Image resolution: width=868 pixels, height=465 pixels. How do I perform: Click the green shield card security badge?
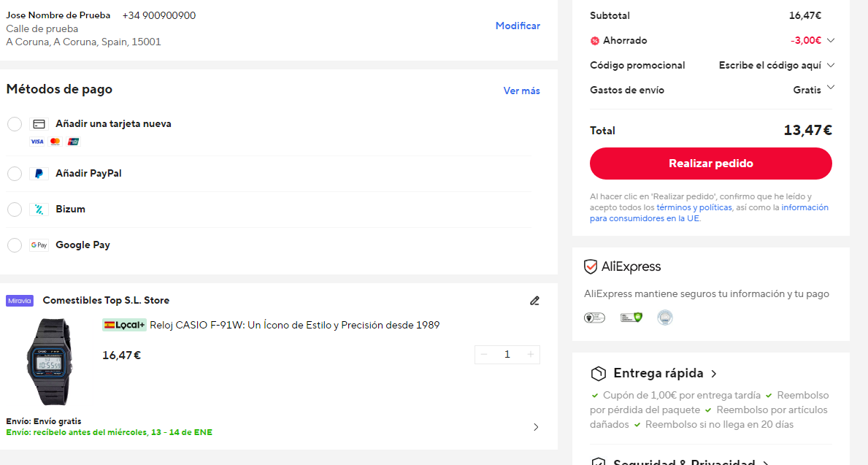(x=631, y=318)
